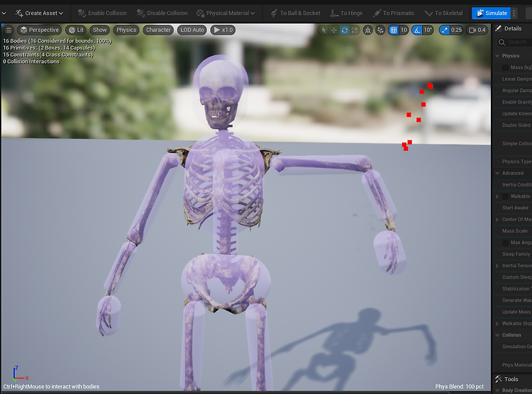Click the search magnifier icon in Details
Screen dimensions: 532x394
(501, 42)
